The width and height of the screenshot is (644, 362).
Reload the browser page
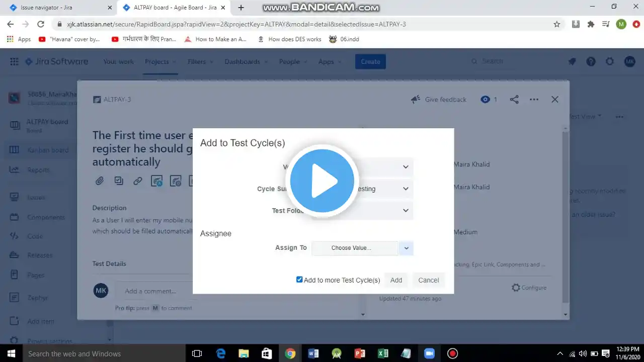pos(41,24)
